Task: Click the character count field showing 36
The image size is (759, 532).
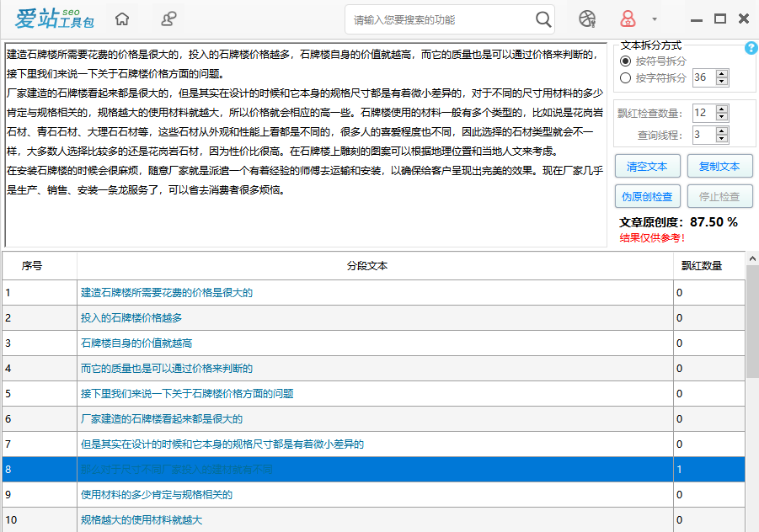Action: coord(704,77)
